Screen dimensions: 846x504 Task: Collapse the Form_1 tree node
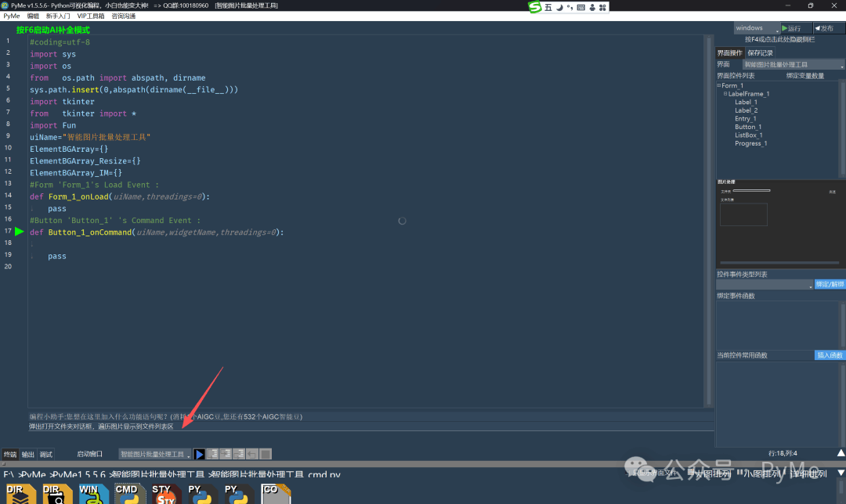point(719,85)
